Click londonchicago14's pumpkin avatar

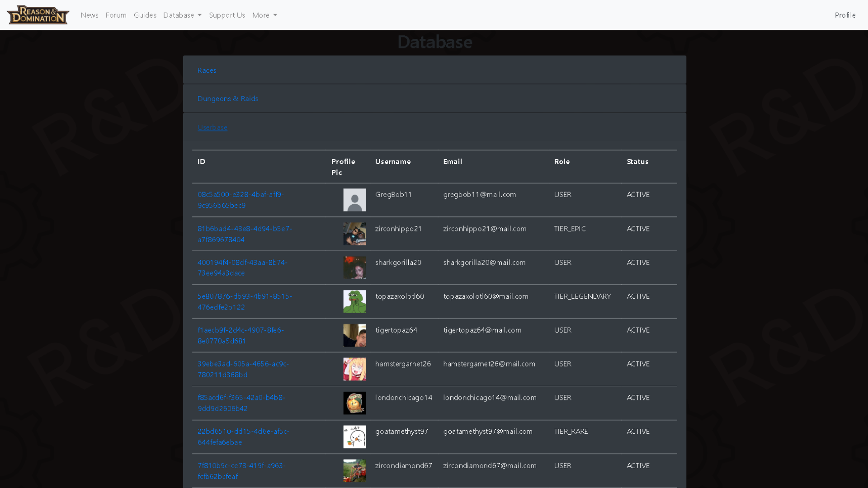[354, 403]
